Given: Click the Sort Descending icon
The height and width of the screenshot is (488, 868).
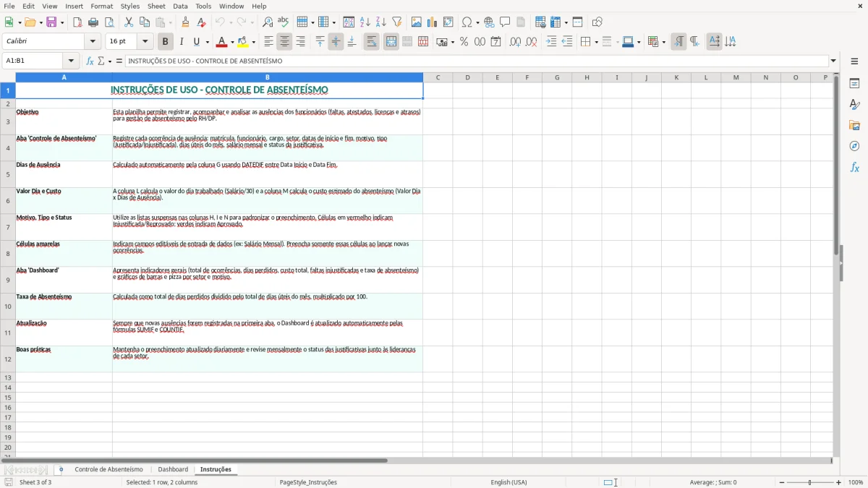Looking at the screenshot, I should pos(381,22).
